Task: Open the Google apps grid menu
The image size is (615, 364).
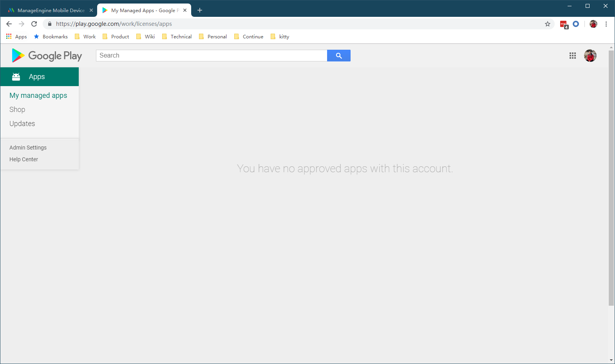Action: tap(573, 56)
